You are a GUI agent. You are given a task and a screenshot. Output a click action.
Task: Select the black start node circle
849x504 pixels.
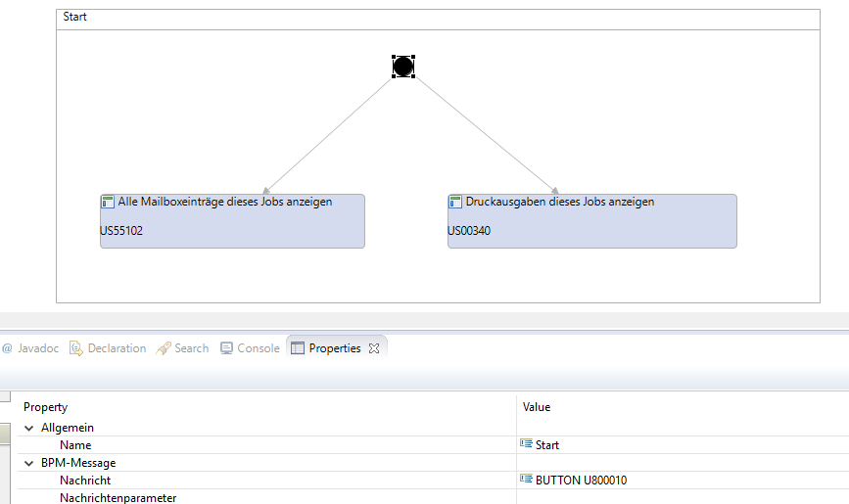(403, 67)
